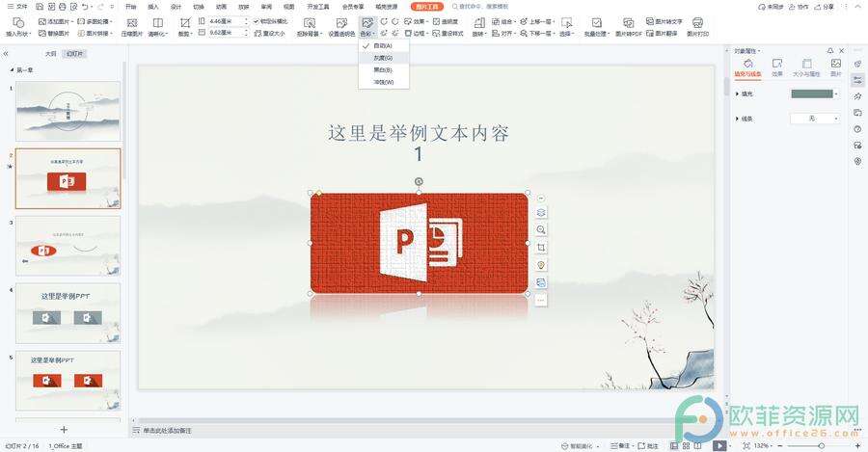Open the zoom percentage 132% dropdown

[764, 445]
